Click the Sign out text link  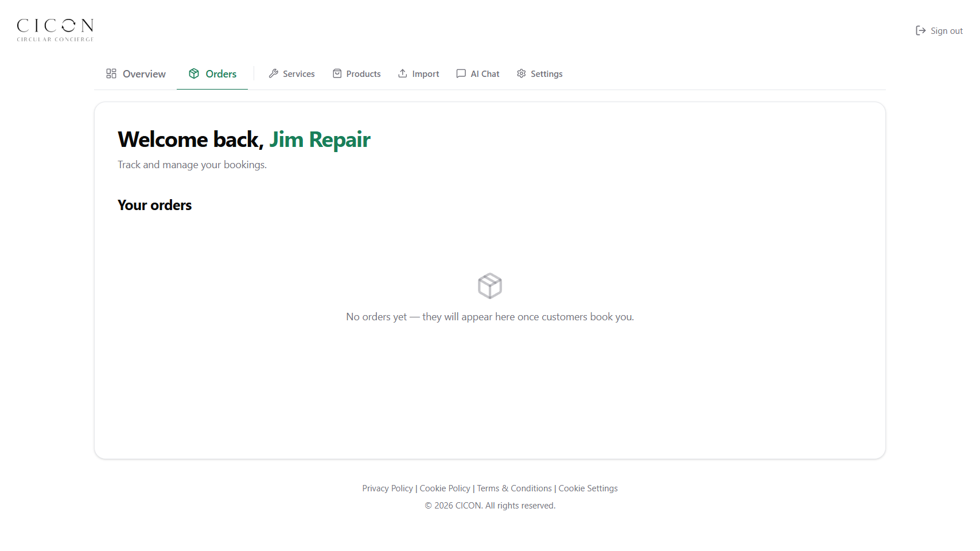[947, 31]
